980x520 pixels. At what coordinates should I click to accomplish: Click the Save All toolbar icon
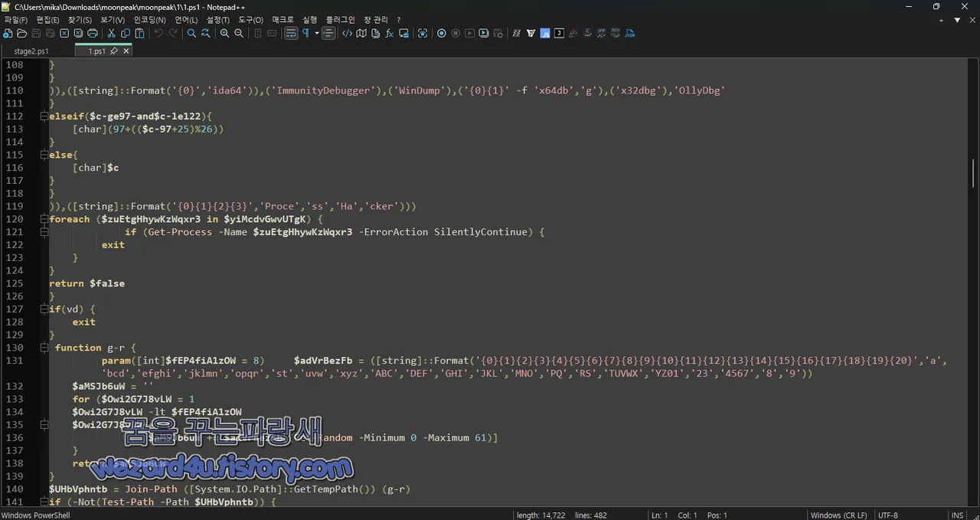50,33
